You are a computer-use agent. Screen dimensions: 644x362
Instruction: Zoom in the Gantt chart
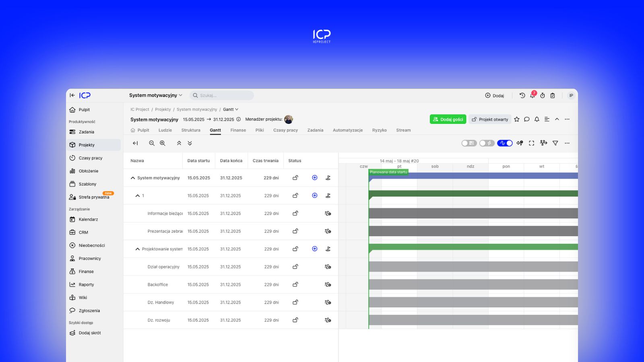pos(163,143)
